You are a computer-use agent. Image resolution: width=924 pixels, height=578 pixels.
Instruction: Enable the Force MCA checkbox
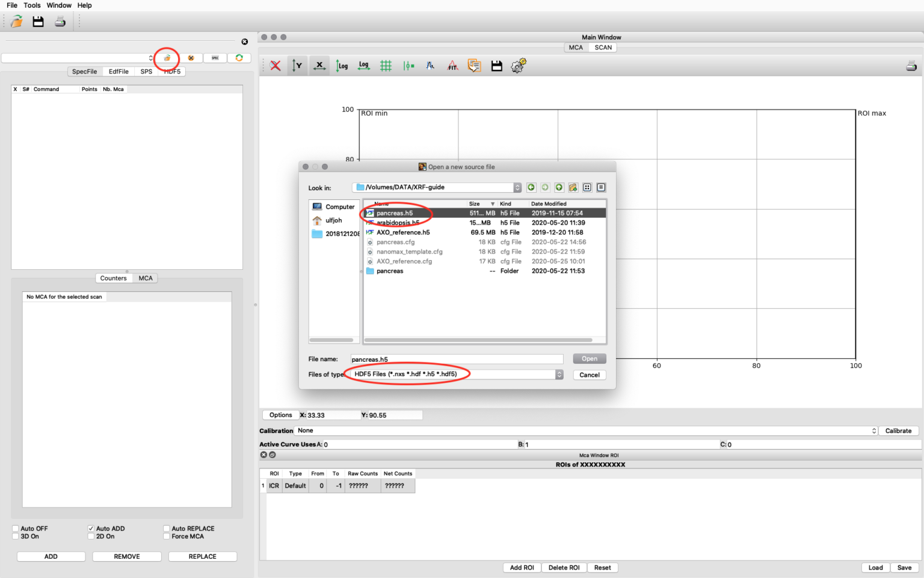[x=167, y=536]
